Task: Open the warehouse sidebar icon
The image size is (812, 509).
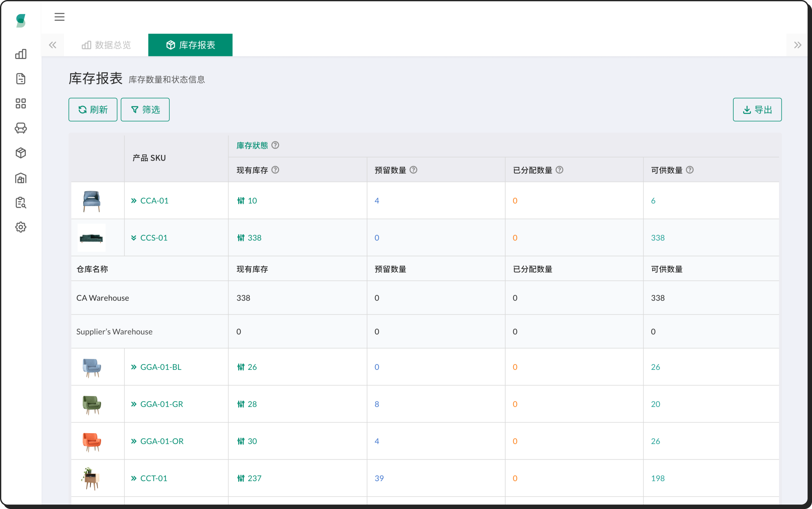Action: 21,178
